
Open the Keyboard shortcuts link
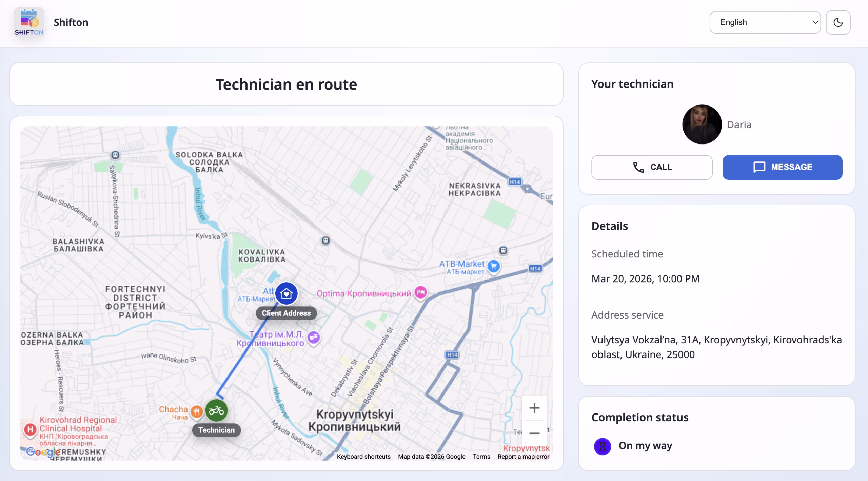363,457
